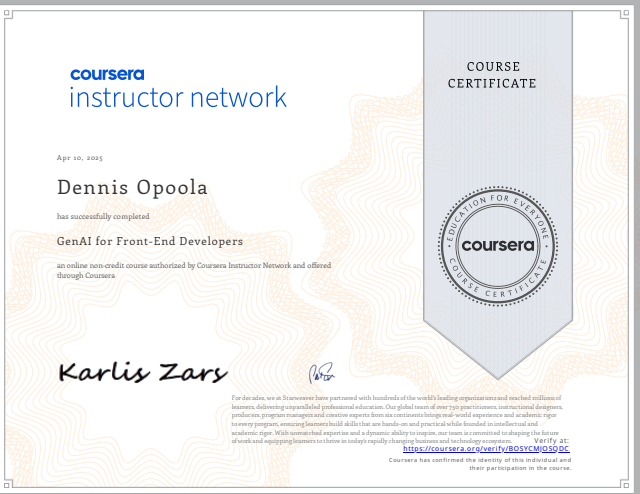The height and width of the screenshot is (494, 640).
Task: Click the 'has successfully completed' line
Action: click(x=103, y=216)
